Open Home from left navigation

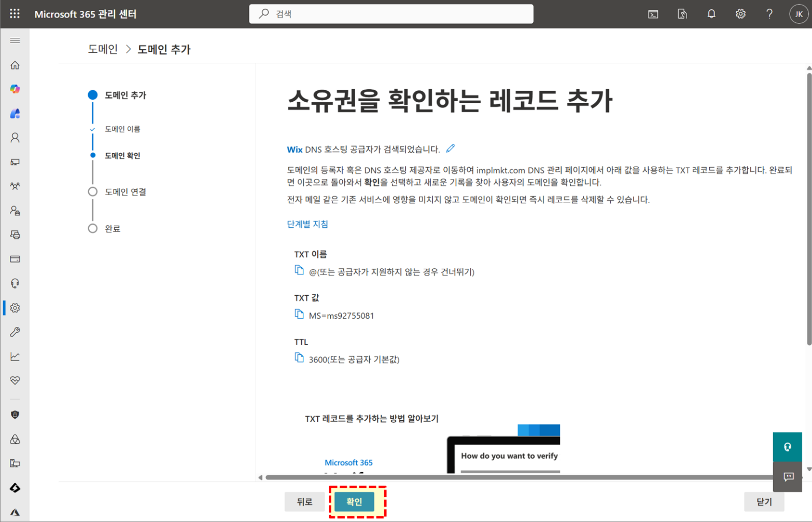(x=15, y=65)
